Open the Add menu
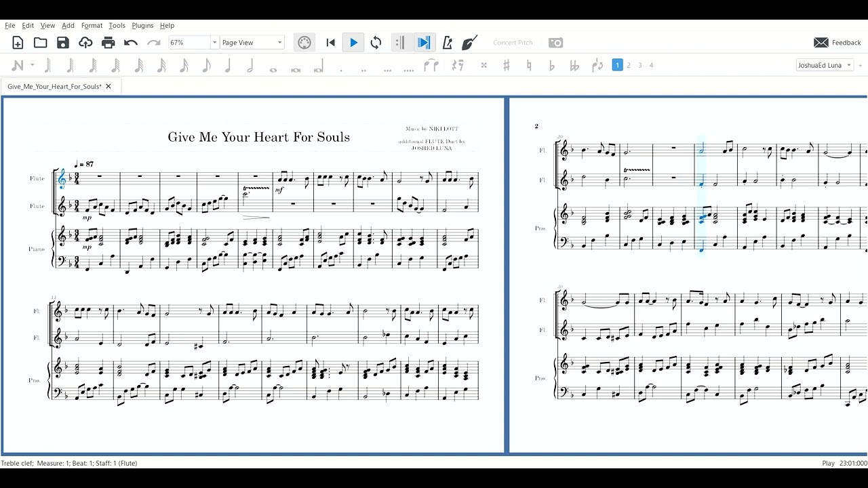This screenshot has width=868, height=488. tap(68, 26)
